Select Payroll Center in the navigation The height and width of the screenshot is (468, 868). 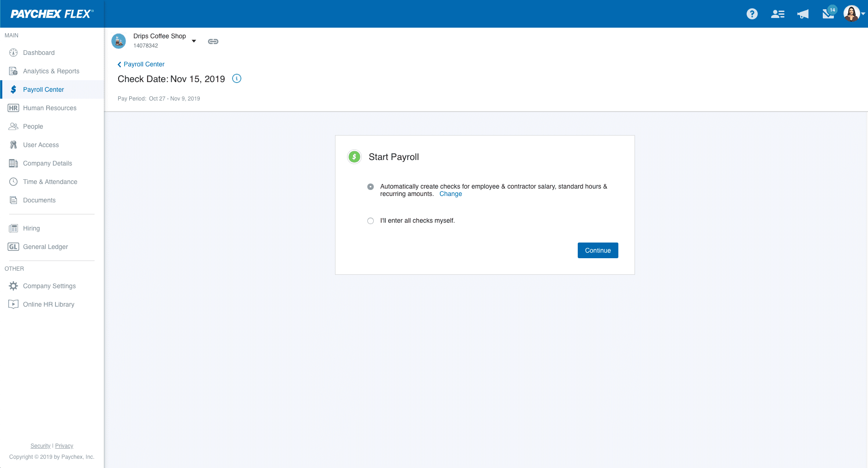[44, 89]
